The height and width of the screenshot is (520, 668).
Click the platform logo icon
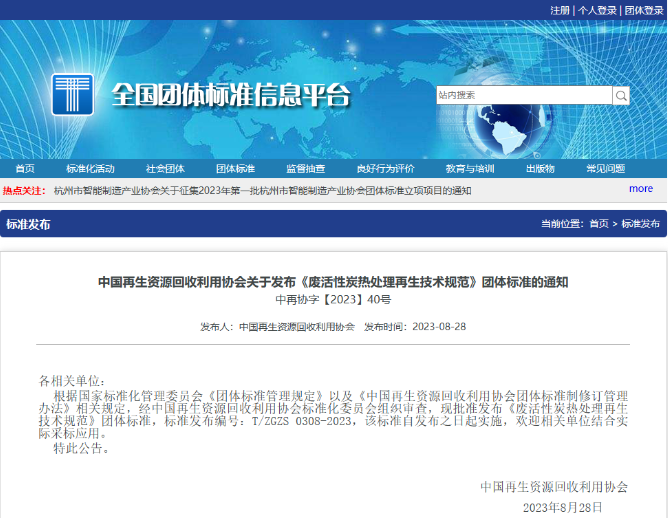point(72,95)
